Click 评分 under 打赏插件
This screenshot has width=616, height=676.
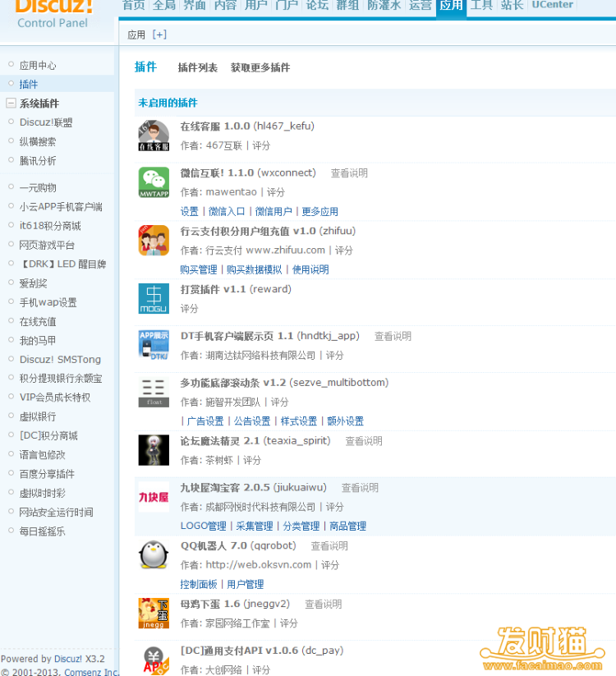[x=189, y=309]
